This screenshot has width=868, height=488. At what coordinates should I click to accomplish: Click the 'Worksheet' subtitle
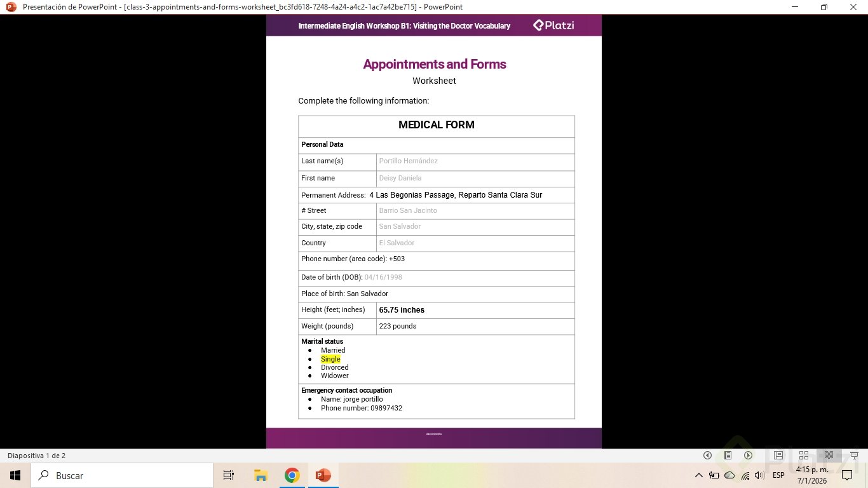coord(434,81)
